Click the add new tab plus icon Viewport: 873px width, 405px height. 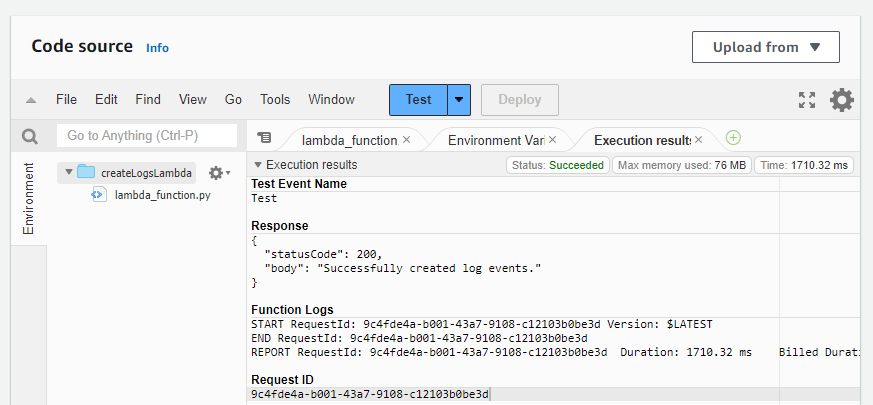733,138
